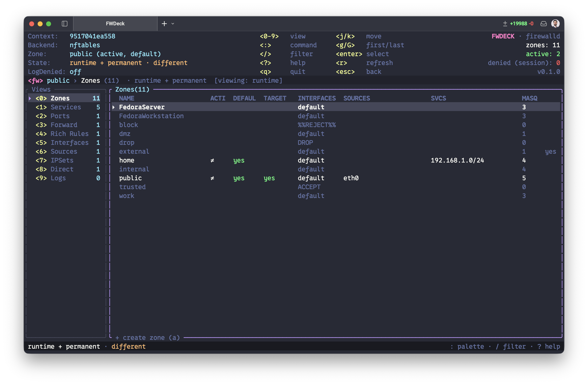Click the ACTI column header
Screen dimensions: 588x385
(x=218, y=98)
